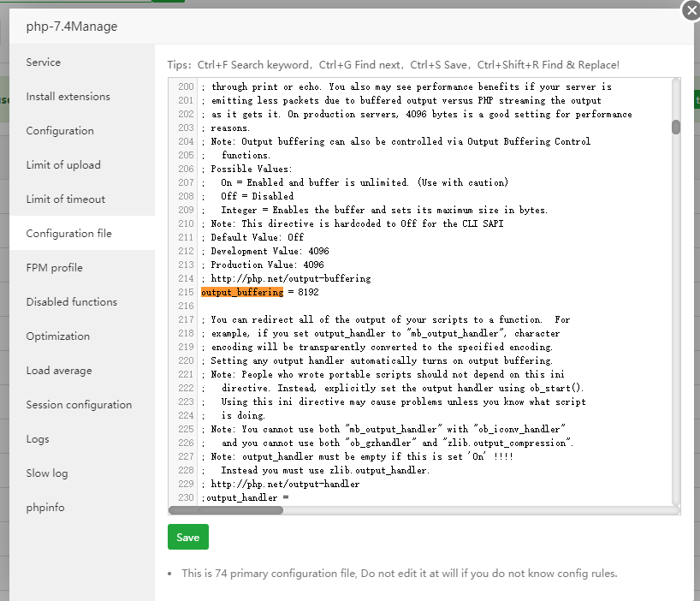Open Session configuration settings
This screenshot has width=700, height=601.
[x=79, y=405]
